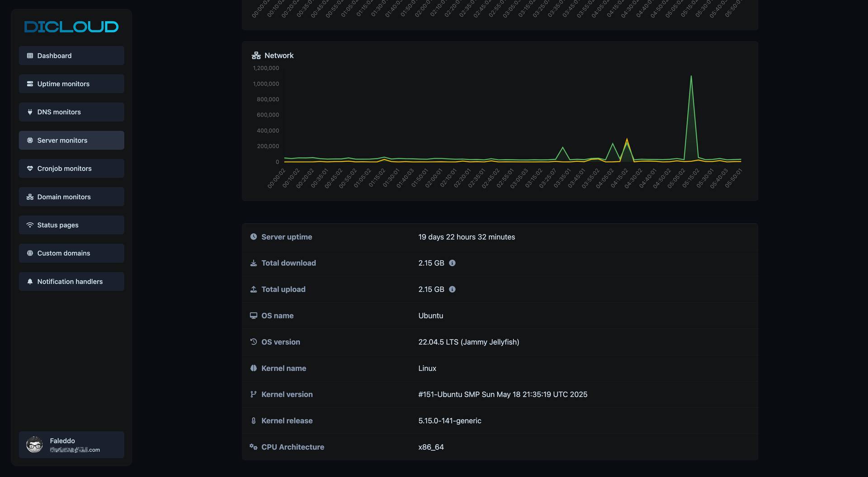Click the Server uptime clock icon
Image resolution: width=868 pixels, height=477 pixels.
[253, 237]
